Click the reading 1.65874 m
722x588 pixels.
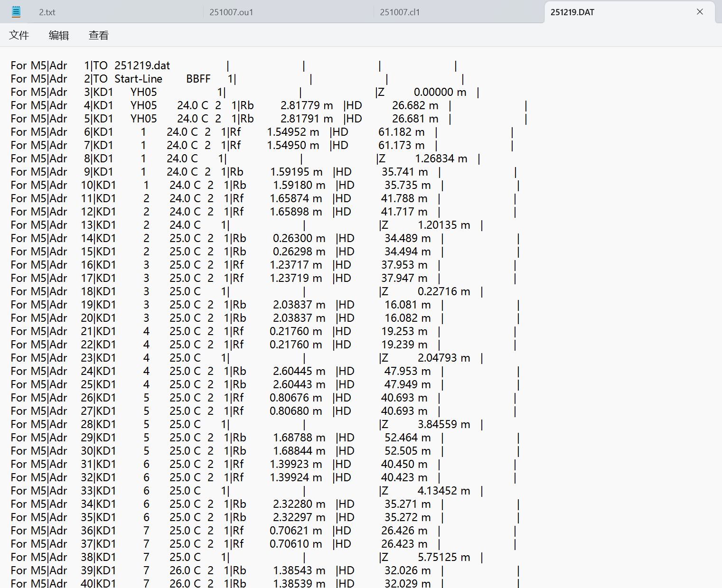click(x=296, y=198)
